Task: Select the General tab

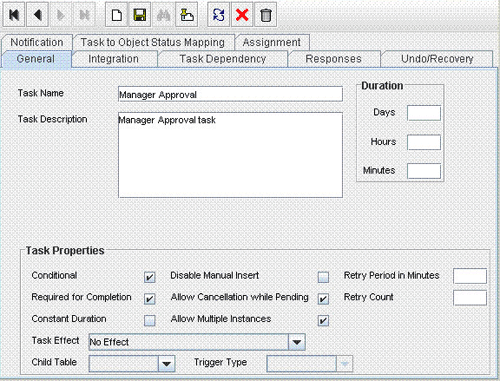Action: point(36,59)
